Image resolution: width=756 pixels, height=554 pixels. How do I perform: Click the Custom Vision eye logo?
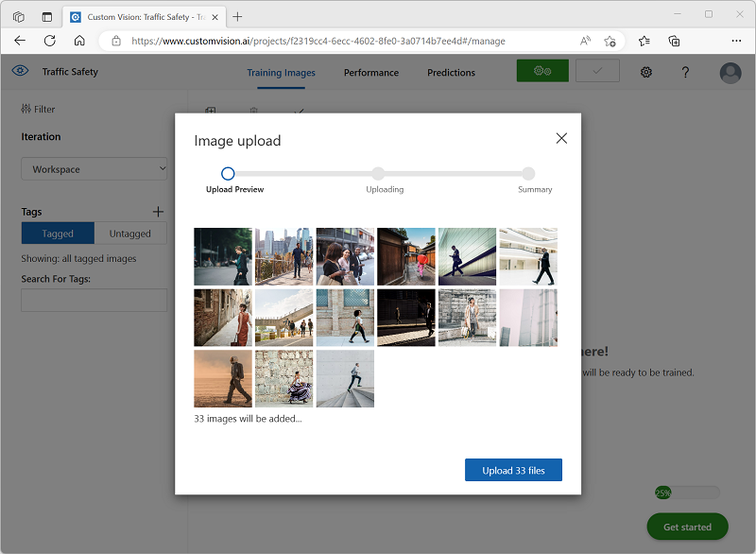point(20,71)
